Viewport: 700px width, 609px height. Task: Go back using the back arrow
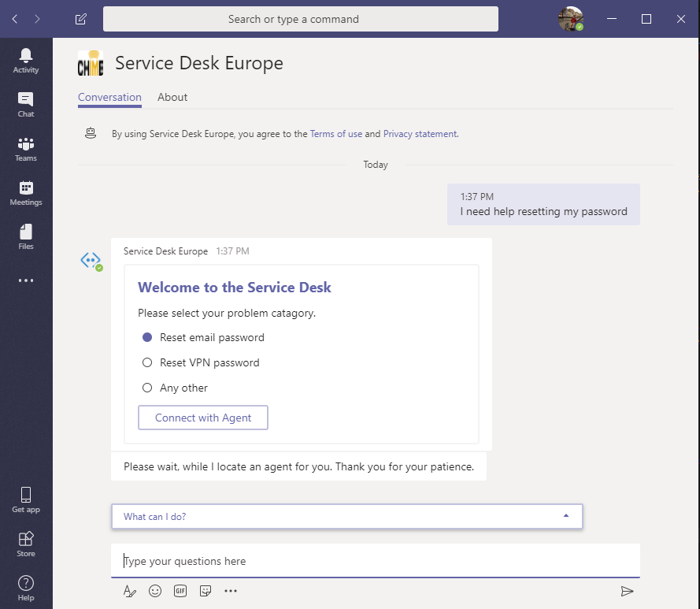[x=15, y=19]
